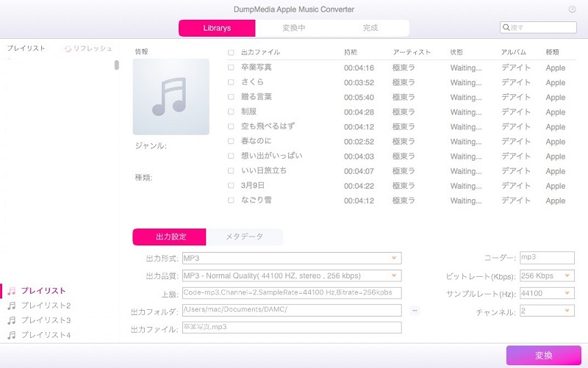Click the 上級 advanced settings field
Viewport: 588px width, 368px height.
(x=292, y=293)
